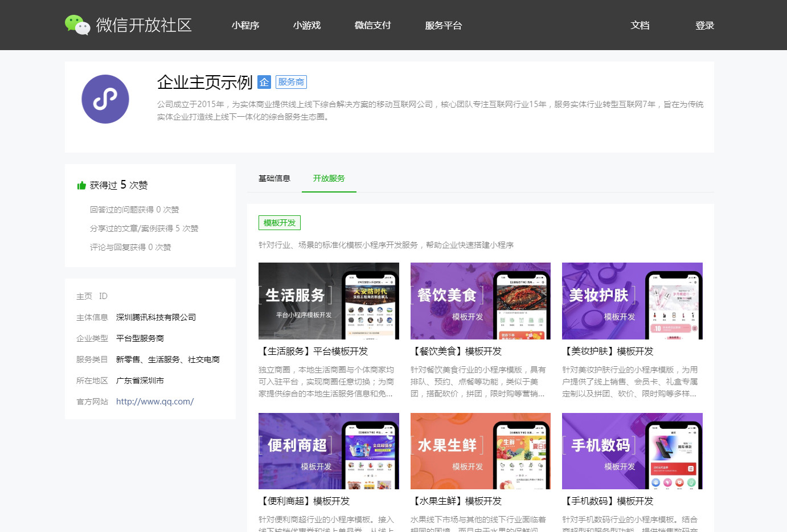The width and height of the screenshot is (787, 532).
Task: Click service category 新零售、生活服务、社交电商
Action: pos(168,359)
